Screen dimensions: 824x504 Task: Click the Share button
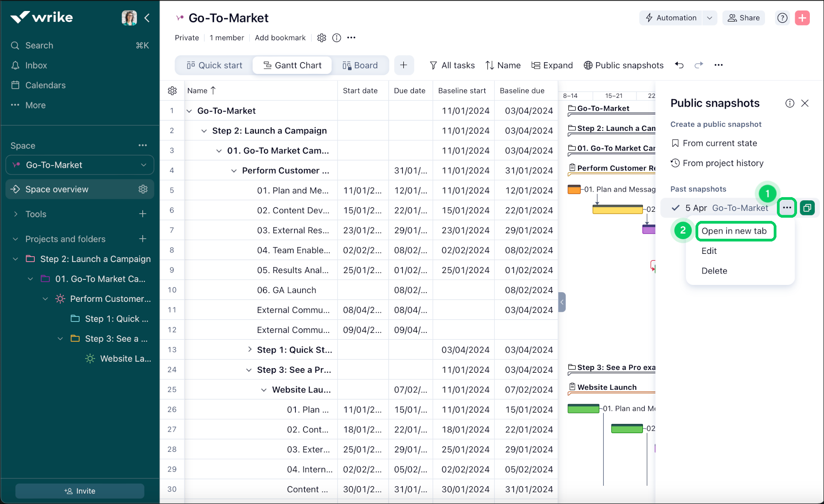744,18
